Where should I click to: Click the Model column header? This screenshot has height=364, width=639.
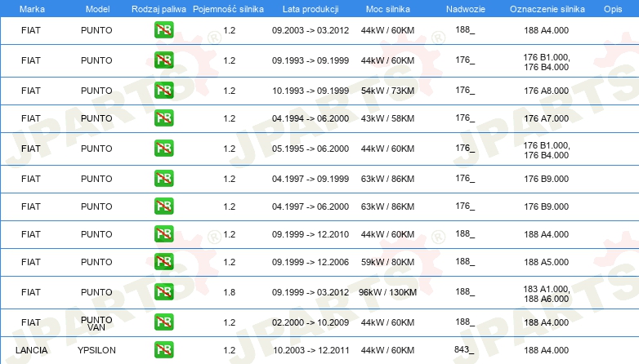click(x=97, y=9)
